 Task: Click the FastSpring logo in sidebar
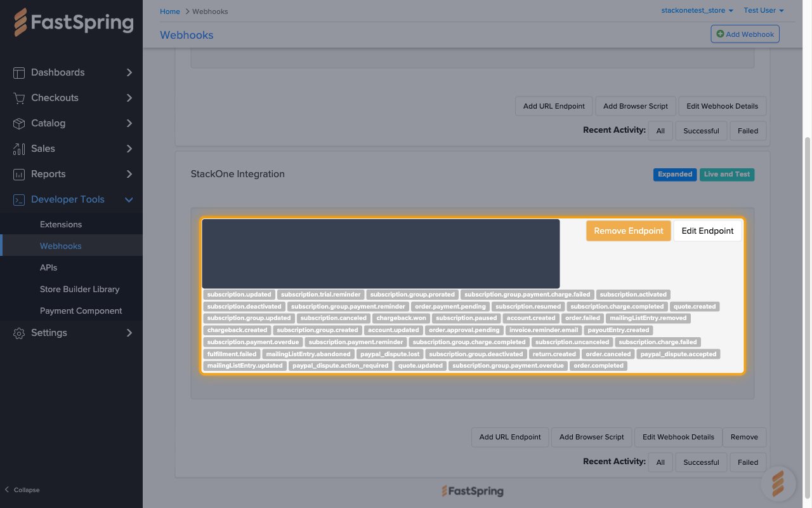[x=74, y=23]
